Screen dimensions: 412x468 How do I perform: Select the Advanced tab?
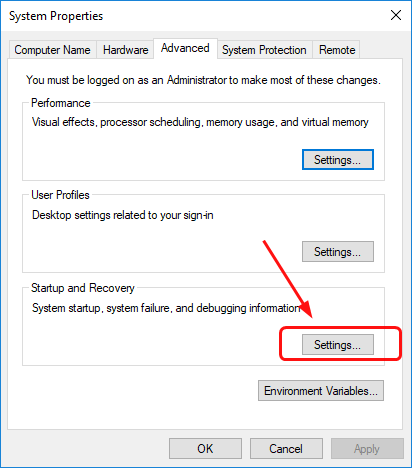click(185, 48)
